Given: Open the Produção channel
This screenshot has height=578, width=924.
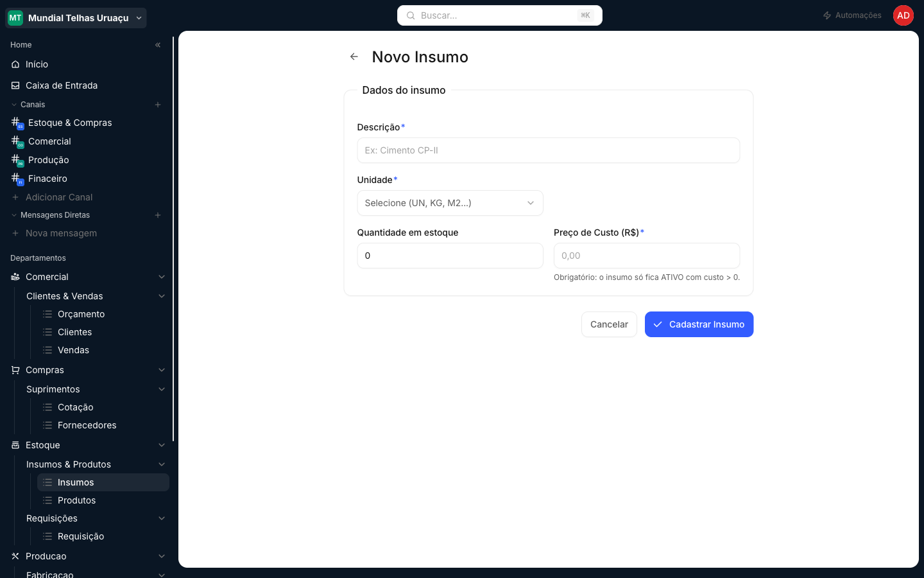Looking at the screenshot, I should [87, 160].
